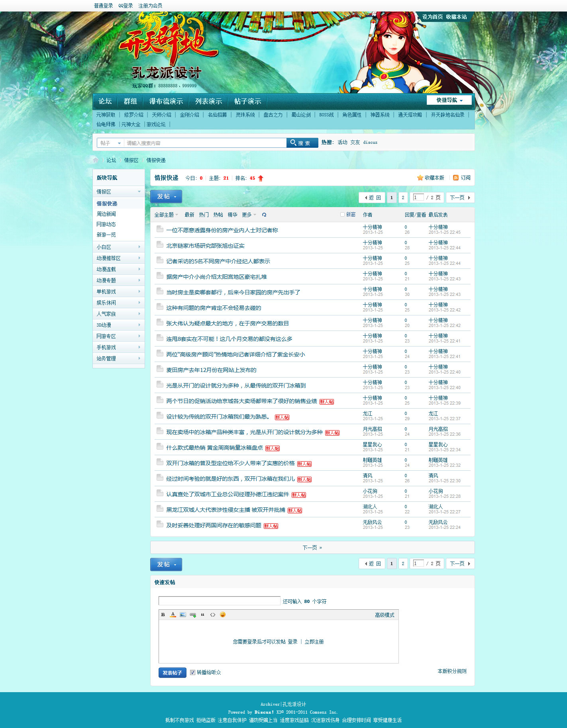Click folder icon of 黑龙江双城人大代表 thread
The image size is (567, 728).
[x=160, y=509]
